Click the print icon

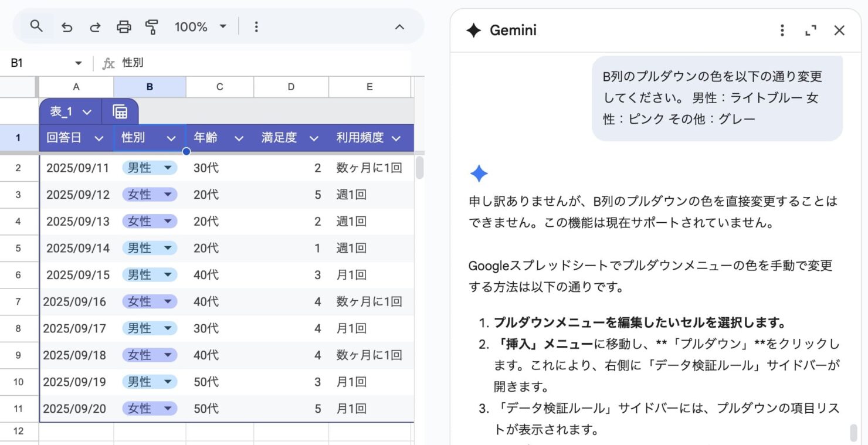[x=124, y=27]
